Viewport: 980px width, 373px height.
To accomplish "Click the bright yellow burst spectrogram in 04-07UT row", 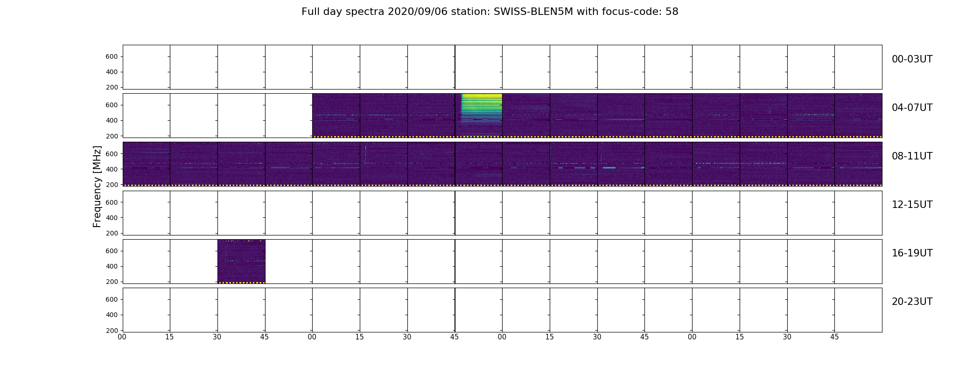I will click(479, 115).
